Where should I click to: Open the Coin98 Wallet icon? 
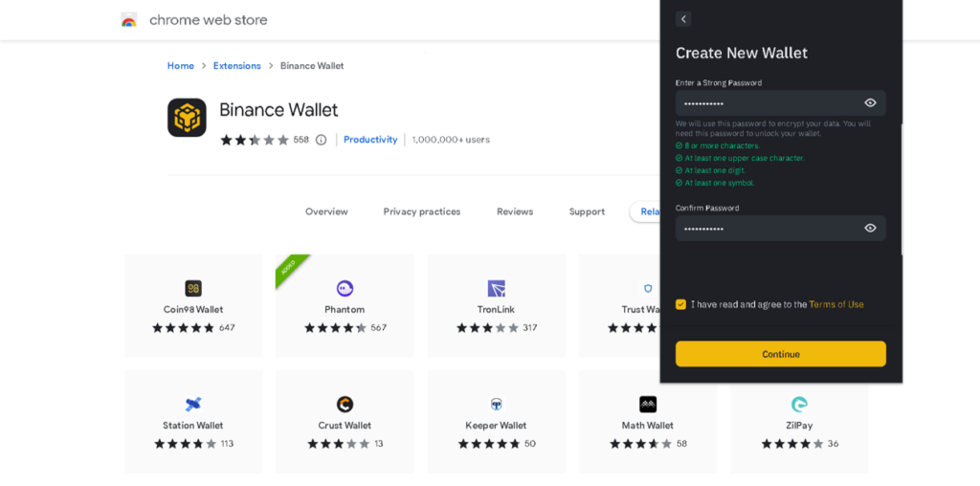tap(193, 288)
